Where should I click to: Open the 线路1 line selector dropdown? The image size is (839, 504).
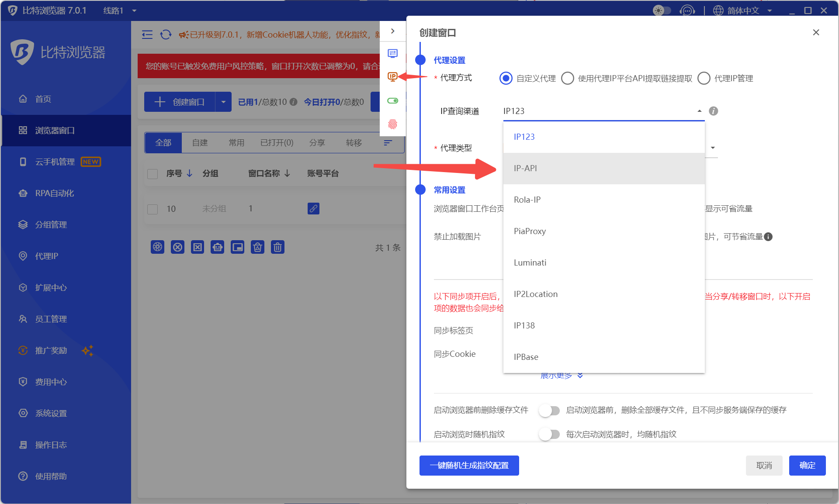[x=120, y=10]
